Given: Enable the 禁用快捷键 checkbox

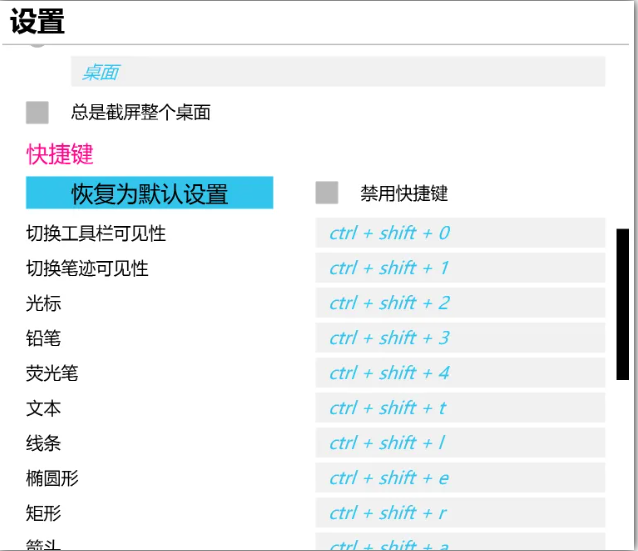Looking at the screenshot, I should pyautogui.click(x=326, y=193).
